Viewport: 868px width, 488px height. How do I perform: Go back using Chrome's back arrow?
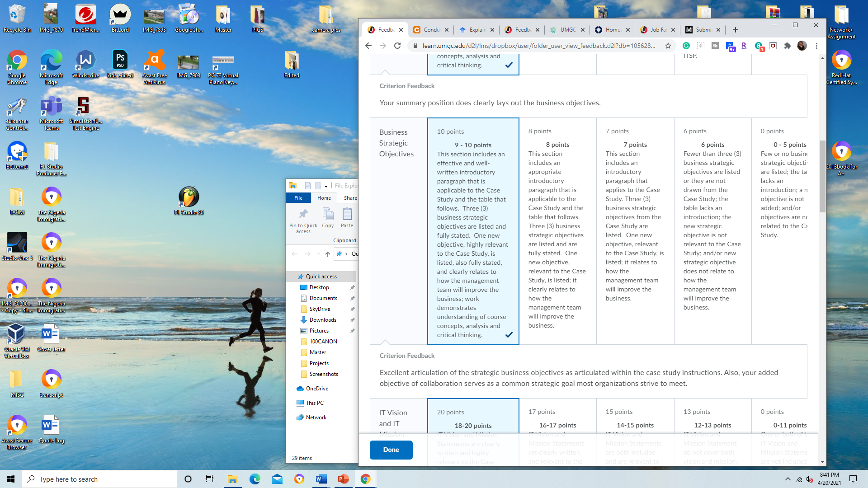368,46
